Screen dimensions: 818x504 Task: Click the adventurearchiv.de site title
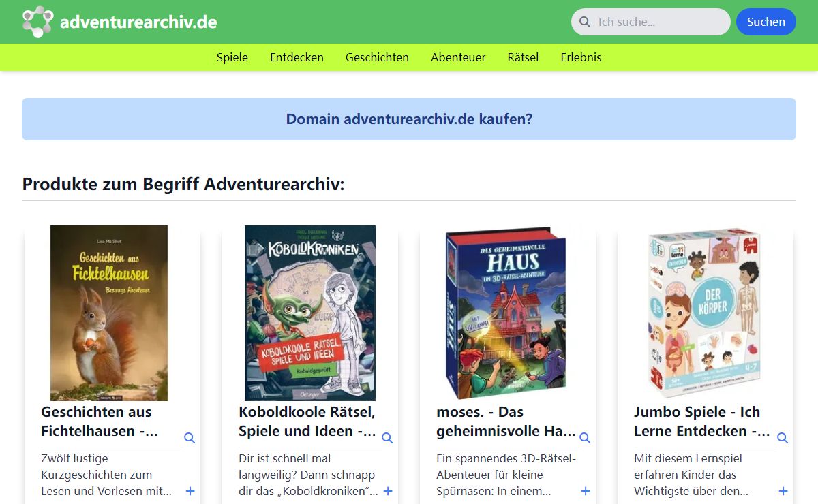pos(138,22)
